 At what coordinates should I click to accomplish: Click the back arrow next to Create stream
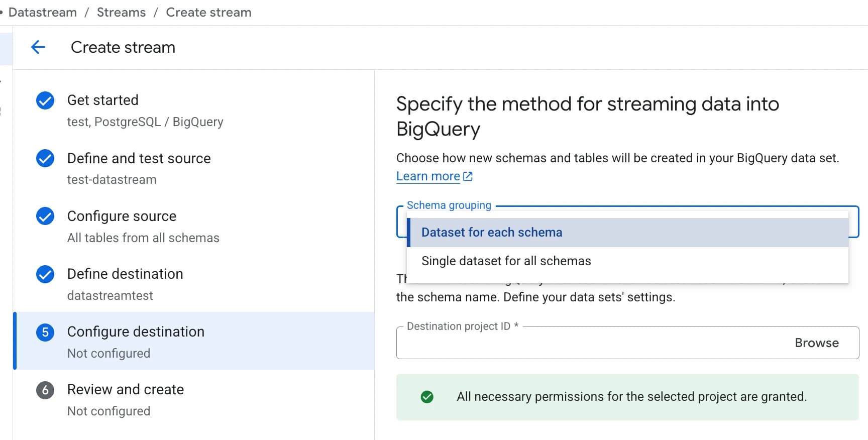(x=38, y=47)
